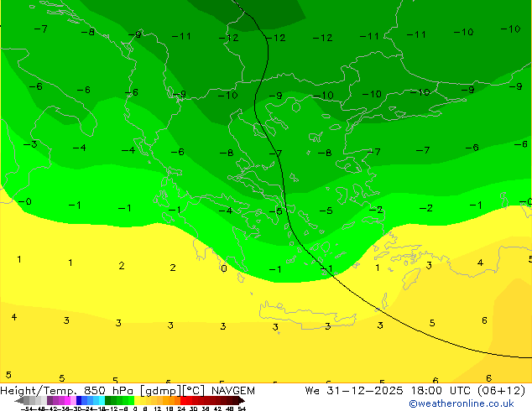The height and width of the screenshot is (411, 532).
Task: Click the grey left arrow of color scale
Action: (19, 400)
